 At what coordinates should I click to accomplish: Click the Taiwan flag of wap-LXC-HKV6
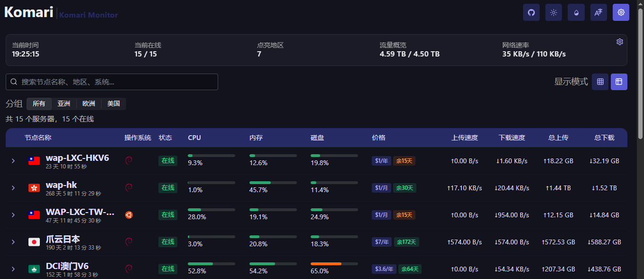click(x=34, y=161)
